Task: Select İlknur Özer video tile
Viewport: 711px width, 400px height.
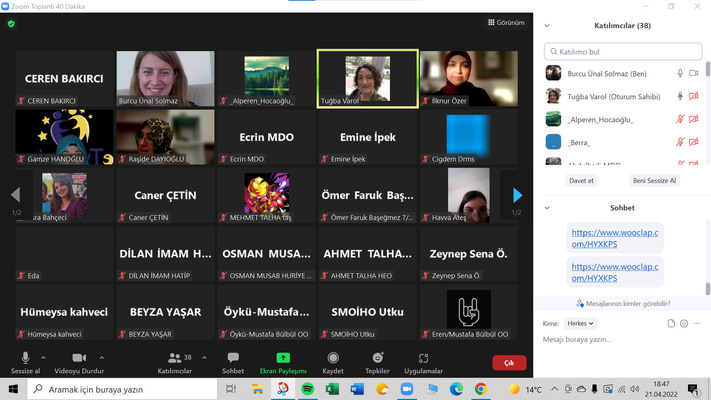Action: 469,79
